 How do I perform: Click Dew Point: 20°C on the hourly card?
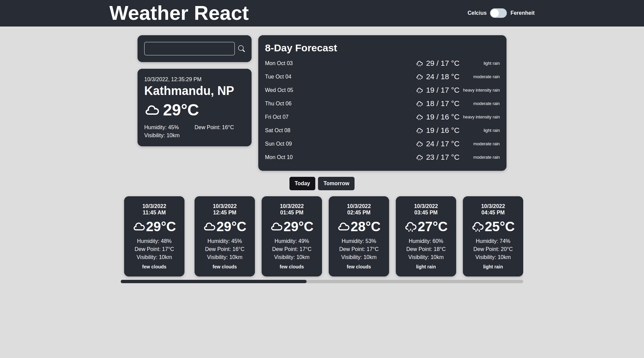click(493, 249)
